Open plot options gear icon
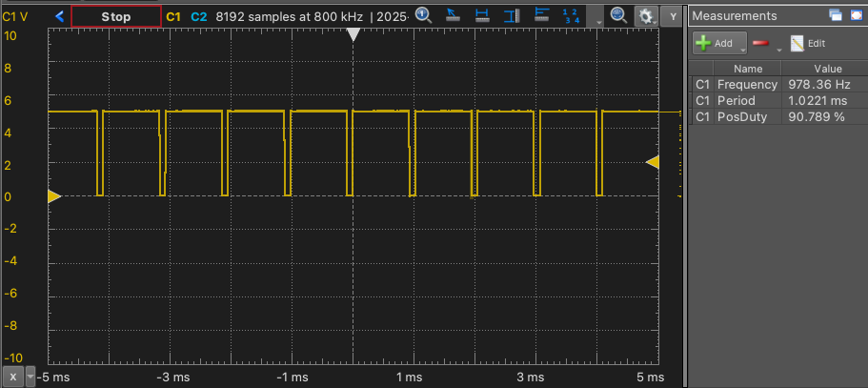The image size is (868, 388). (x=646, y=16)
